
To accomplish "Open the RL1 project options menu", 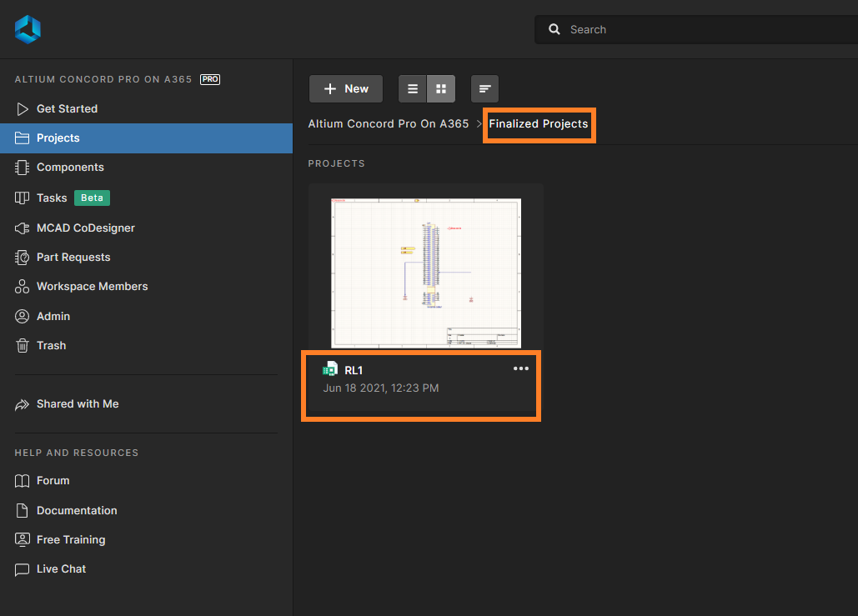I will tap(520, 368).
